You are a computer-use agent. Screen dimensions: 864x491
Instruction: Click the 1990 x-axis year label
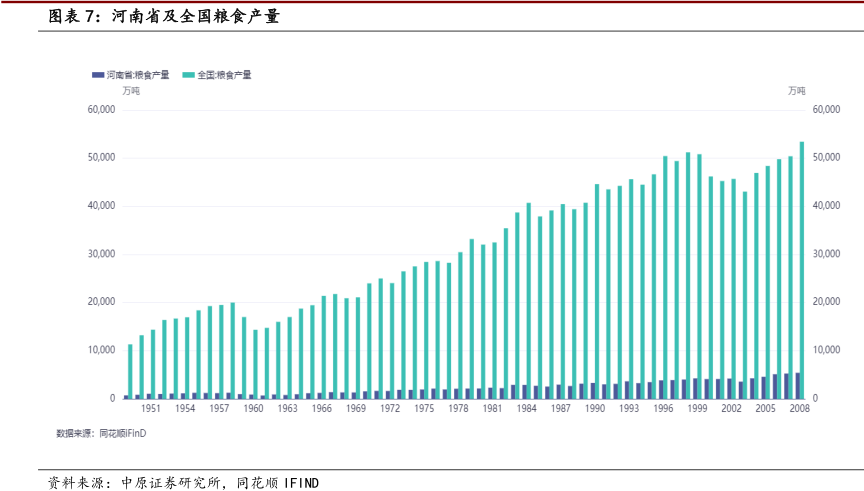point(595,409)
